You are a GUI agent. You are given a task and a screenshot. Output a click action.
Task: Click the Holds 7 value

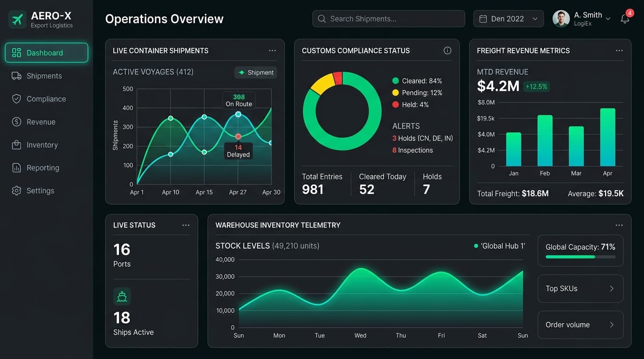tap(426, 189)
